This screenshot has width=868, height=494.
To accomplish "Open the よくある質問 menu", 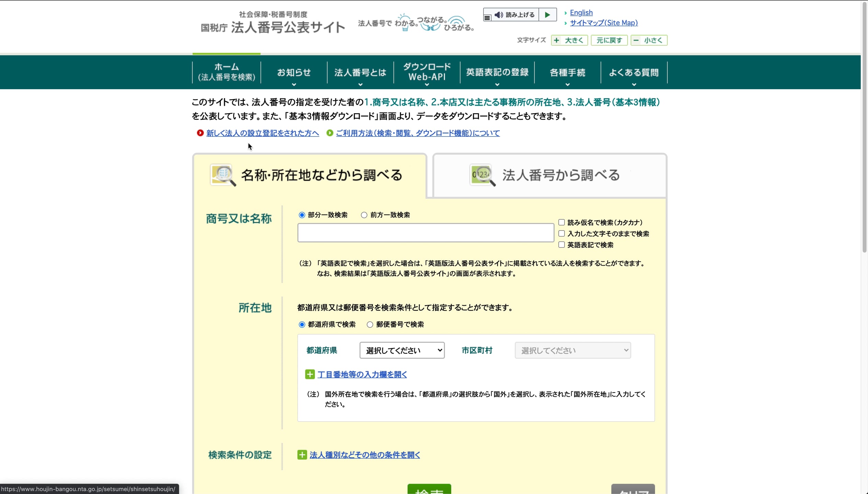I will pos(633,72).
